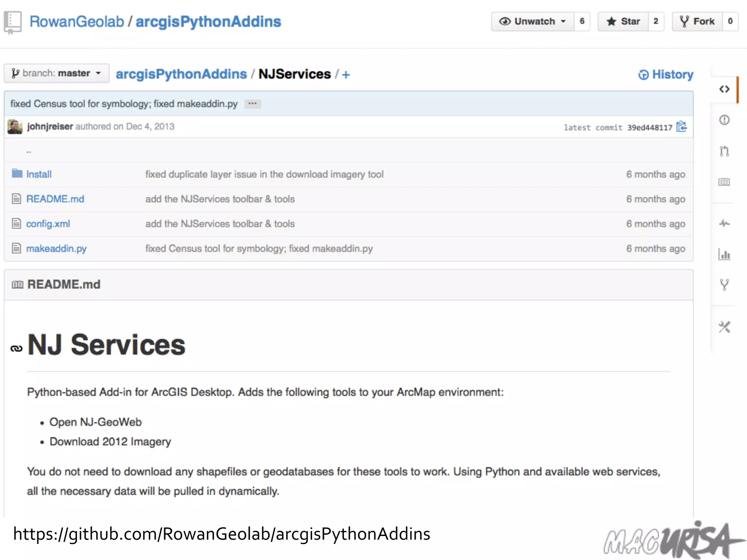747x560 pixels.
Task: Click the 'Open NJ-GeoWeb' bullet text
Action: pos(96,422)
